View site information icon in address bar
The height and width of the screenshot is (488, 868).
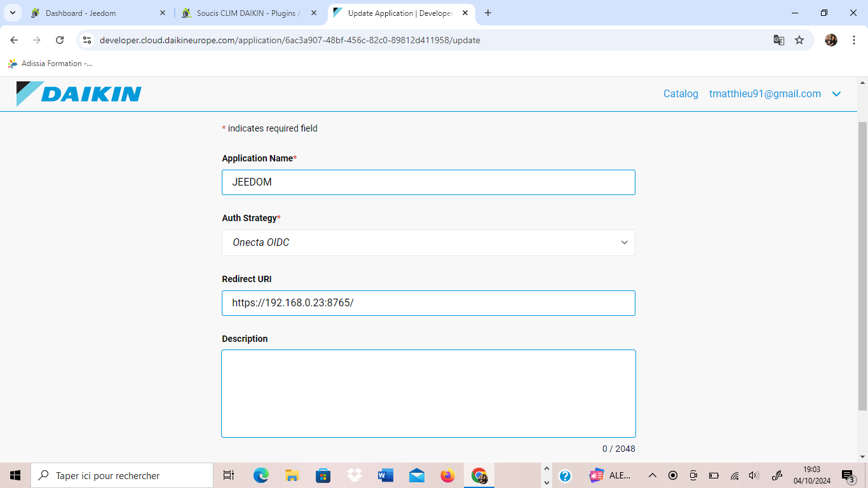pyautogui.click(x=88, y=40)
